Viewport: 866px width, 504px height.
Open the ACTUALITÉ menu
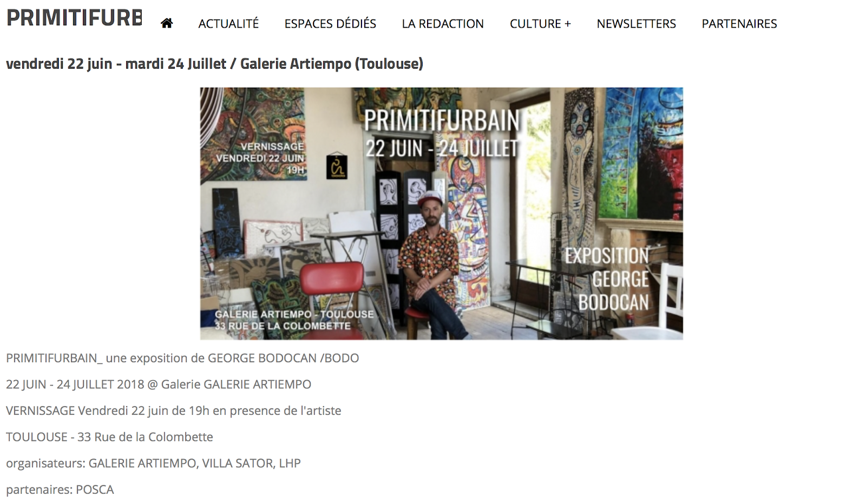pos(228,24)
